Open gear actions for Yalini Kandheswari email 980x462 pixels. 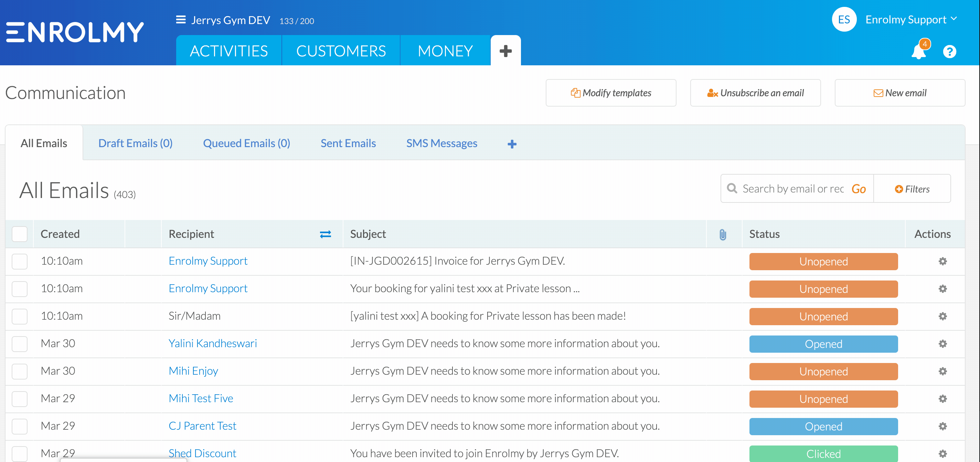click(943, 344)
